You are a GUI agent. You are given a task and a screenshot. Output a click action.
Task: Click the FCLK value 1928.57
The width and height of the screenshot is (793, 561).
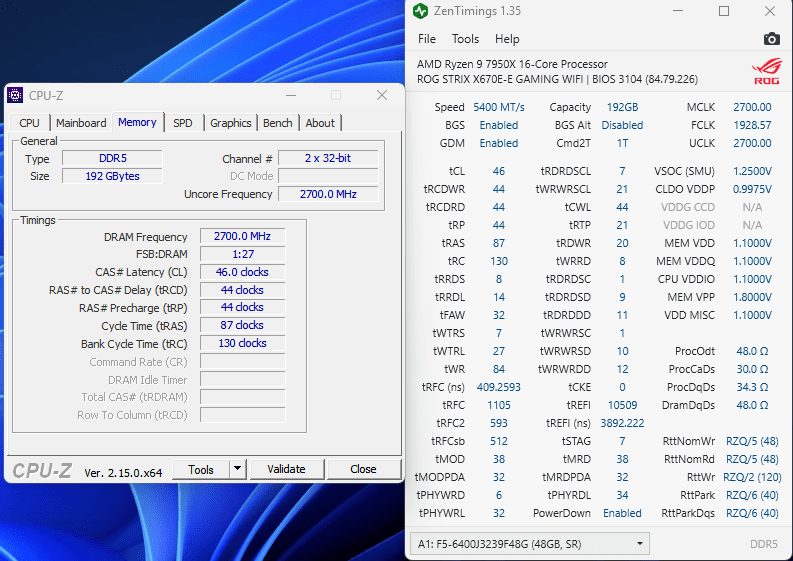(x=752, y=125)
